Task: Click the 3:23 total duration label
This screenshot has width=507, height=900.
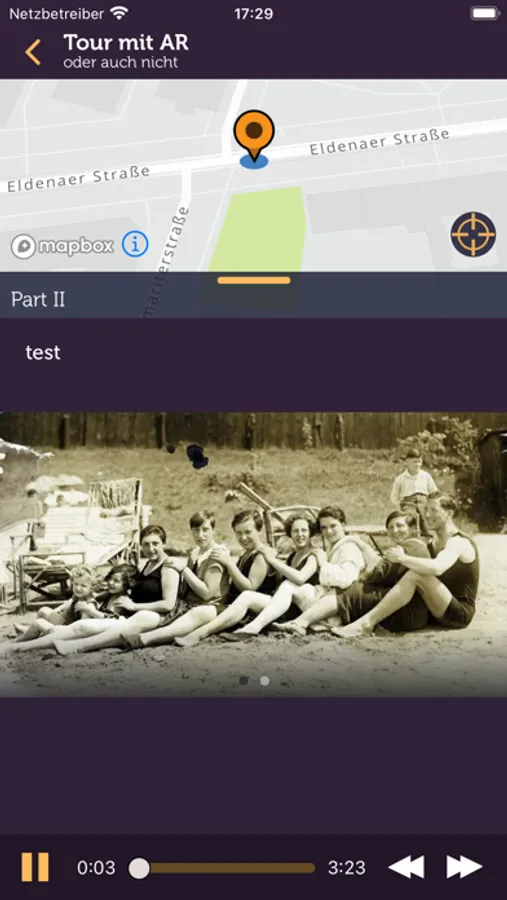Action: (346, 868)
